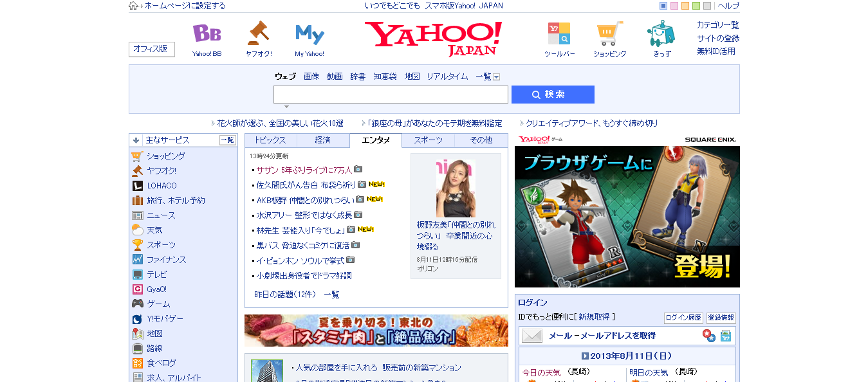Open the スタミナ肉 and 絶品魚介 banner
Image resolution: width=868 pixels, height=382 pixels.
376,331
